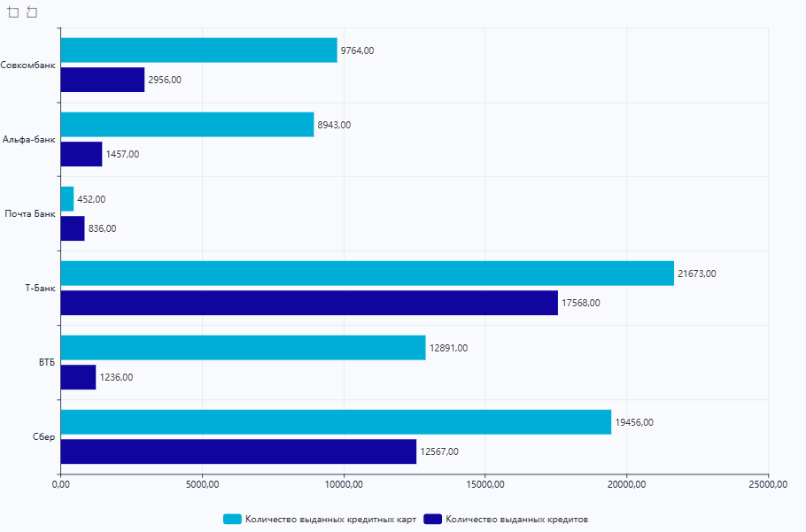Click the value label 452,00
Screen dimensions: 806x532
pyautogui.click(x=91, y=199)
